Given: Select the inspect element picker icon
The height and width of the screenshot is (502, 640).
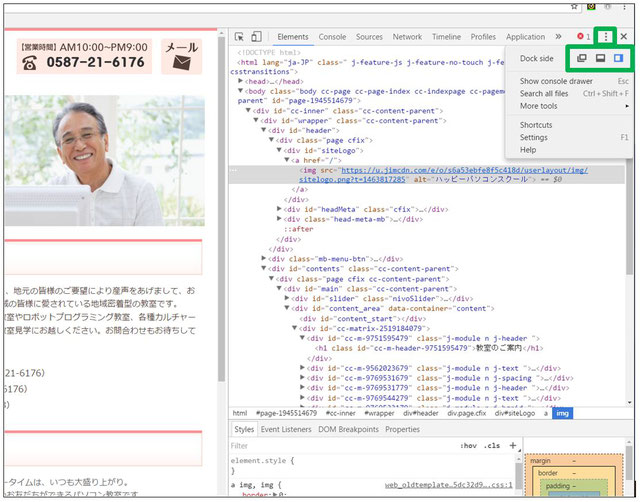Looking at the screenshot, I should pyautogui.click(x=239, y=37).
